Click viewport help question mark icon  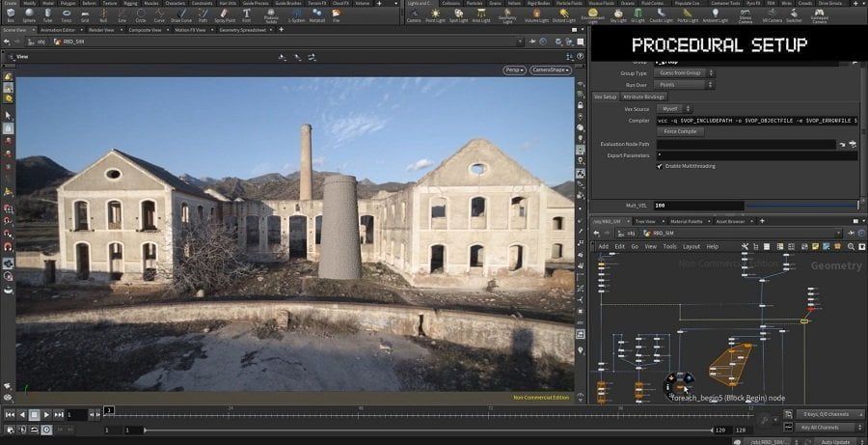click(581, 57)
